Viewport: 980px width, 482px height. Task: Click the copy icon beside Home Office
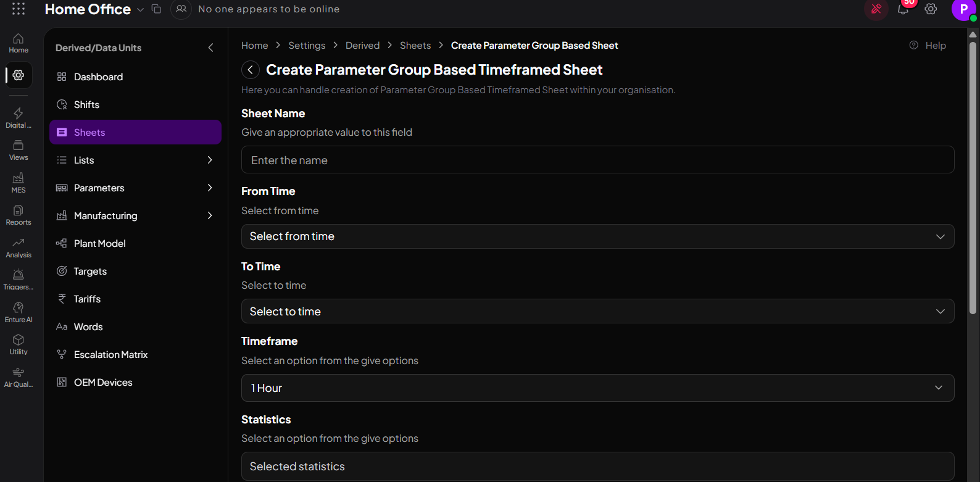tap(156, 9)
